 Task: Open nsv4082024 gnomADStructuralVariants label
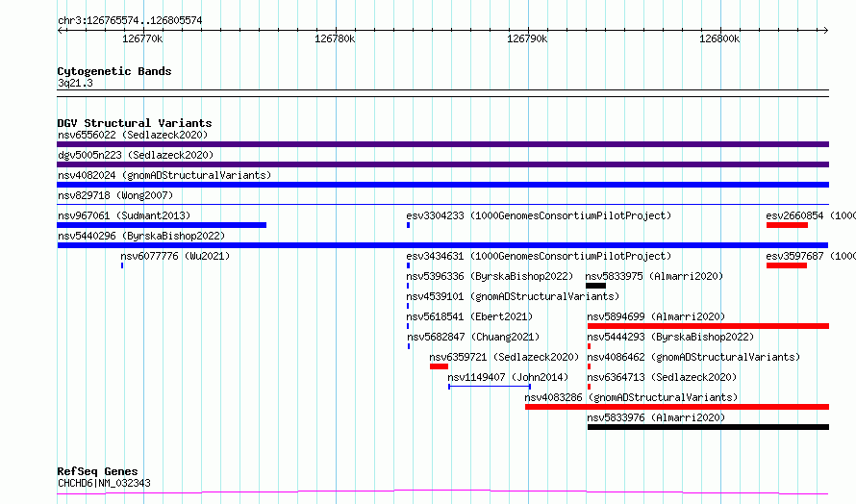164,175
